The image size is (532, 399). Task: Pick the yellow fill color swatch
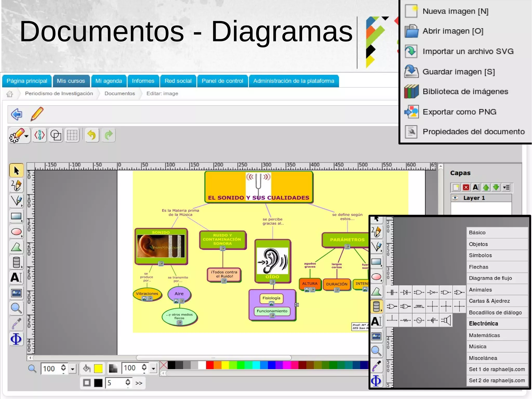point(98,368)
